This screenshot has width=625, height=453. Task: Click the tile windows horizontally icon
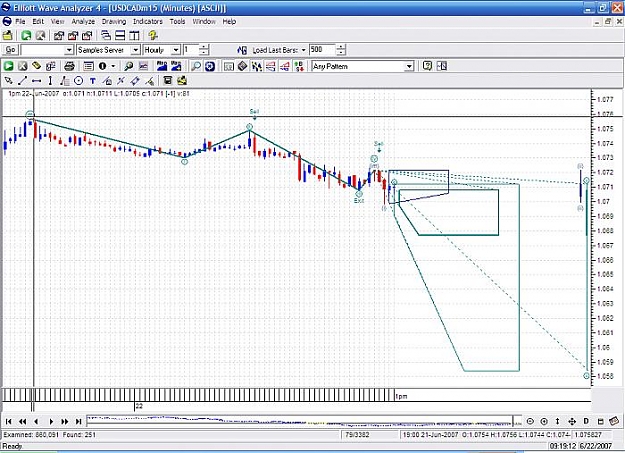click(120, 35)
